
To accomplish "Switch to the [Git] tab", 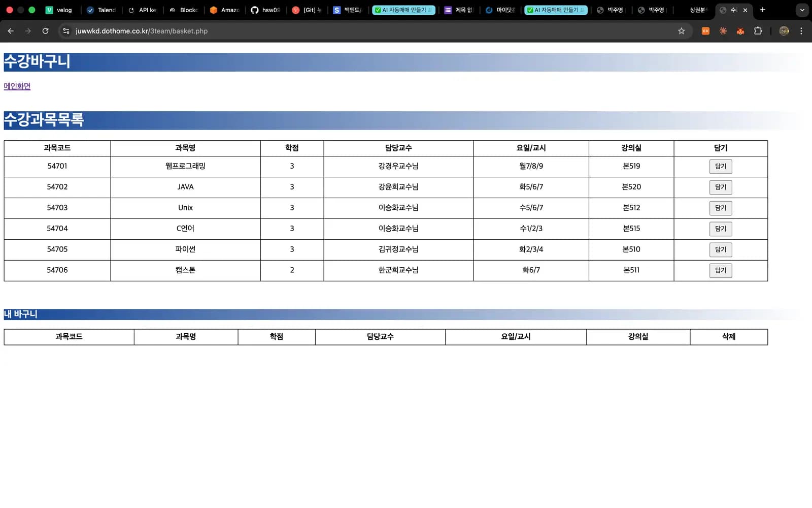I will point(308,10).
